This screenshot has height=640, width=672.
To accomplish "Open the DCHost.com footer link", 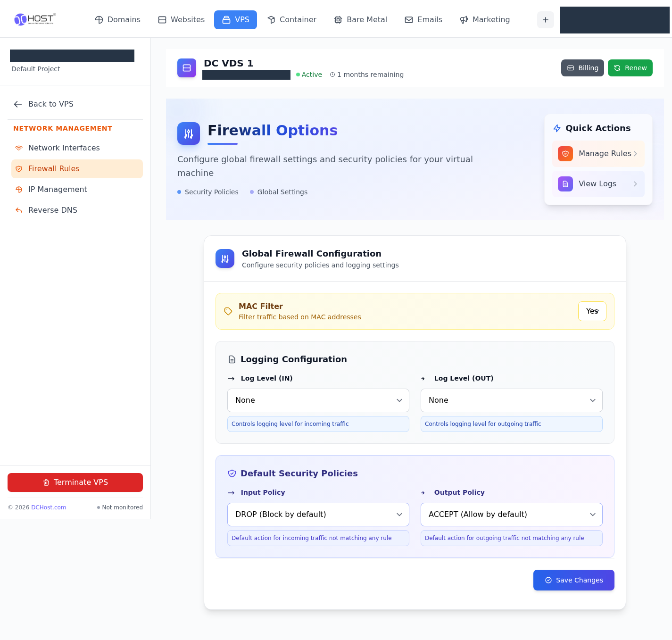I will pyautogui.click(x=49, y=507).
